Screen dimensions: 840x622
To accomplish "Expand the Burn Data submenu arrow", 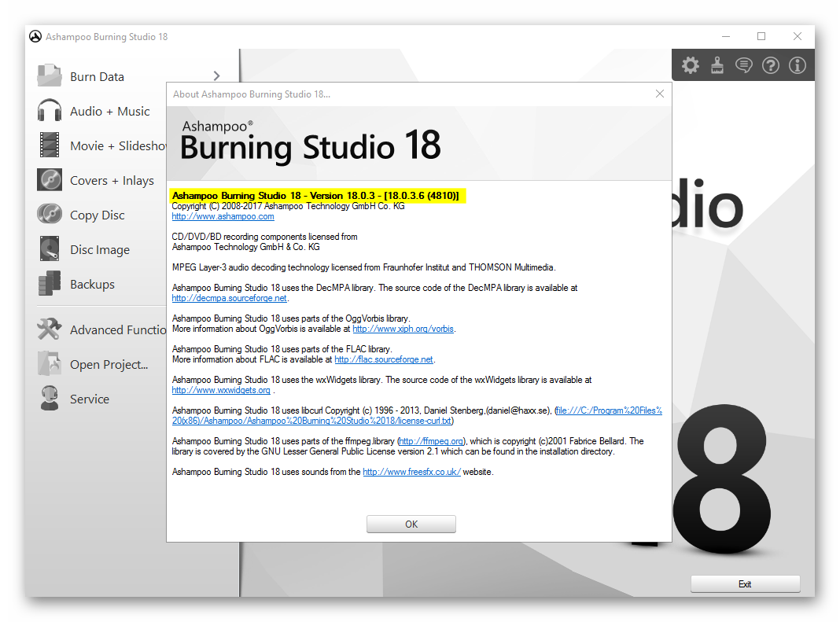I will [216, 76].
